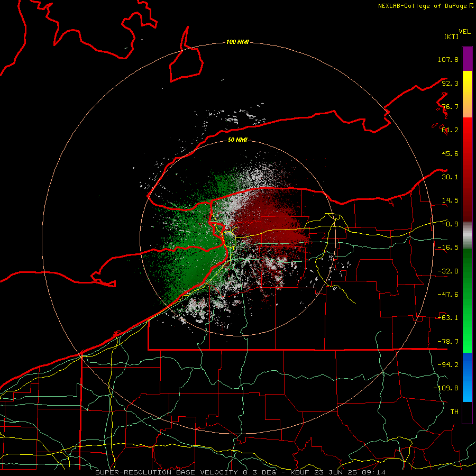476x476 pixels.
Task: Click the purple top segment of color bar
Action: [x=467, y=59]
